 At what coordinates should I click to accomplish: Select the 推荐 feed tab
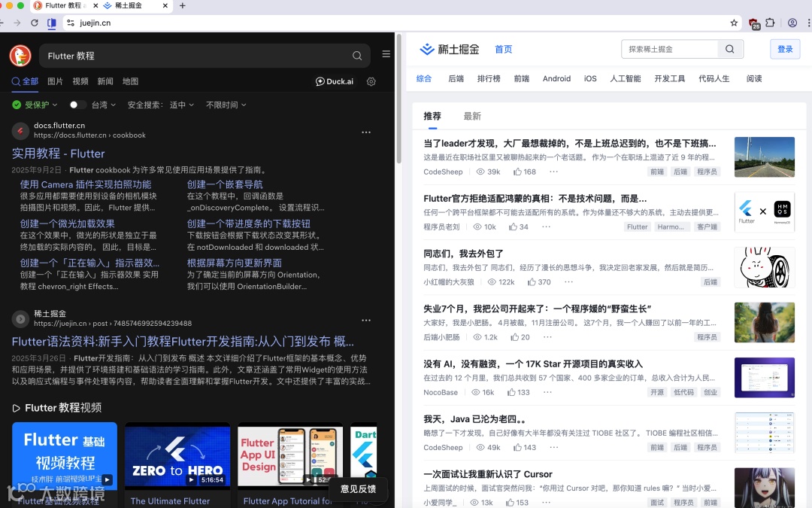click(x=432, y=116)
